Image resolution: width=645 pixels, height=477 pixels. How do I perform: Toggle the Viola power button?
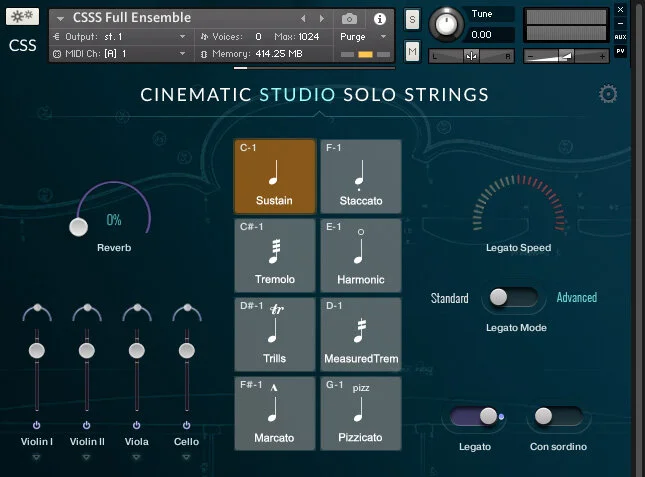(x=137, y=425)
